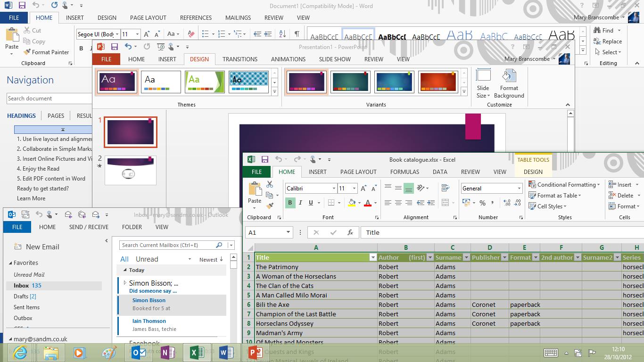Toggle Excel Align Left button
This screenshot has width=644, height=362.
pyautogui.click(x=388, y=203)
